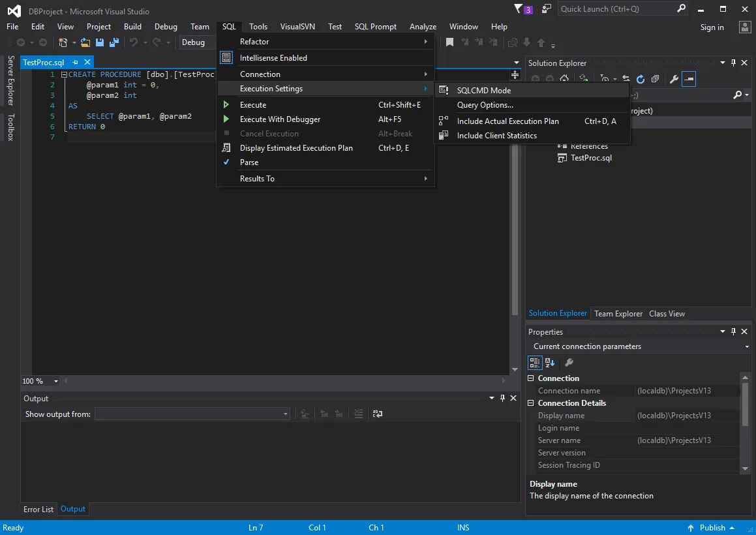The image size is (756, 535).
Task: Sort properties alphabetically in Properties panel
Action: click(x=549, y=363)
